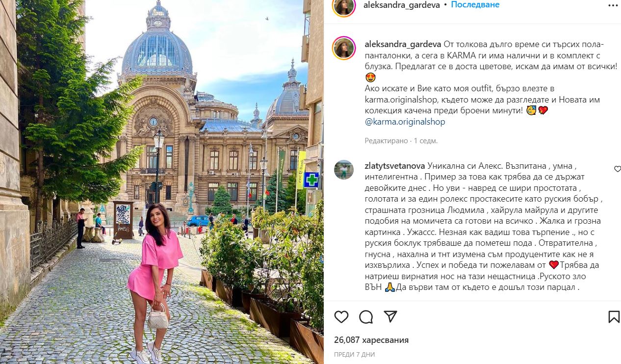Like zlatytsvetanova's comment with small heart
Viewport: 621px width, 364px height.
point(618,169)
